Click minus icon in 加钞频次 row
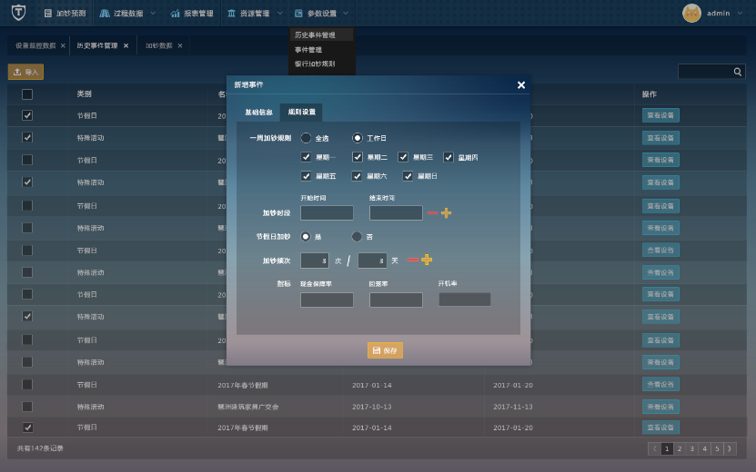Viewport: 756px width, 472px height. [x=413, y=260]
